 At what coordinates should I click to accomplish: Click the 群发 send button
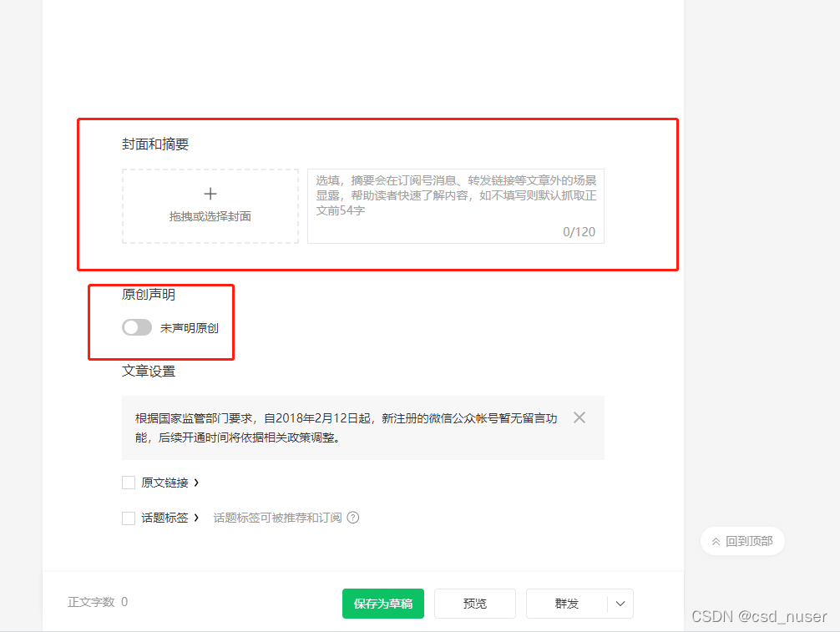tap(567, 604)
